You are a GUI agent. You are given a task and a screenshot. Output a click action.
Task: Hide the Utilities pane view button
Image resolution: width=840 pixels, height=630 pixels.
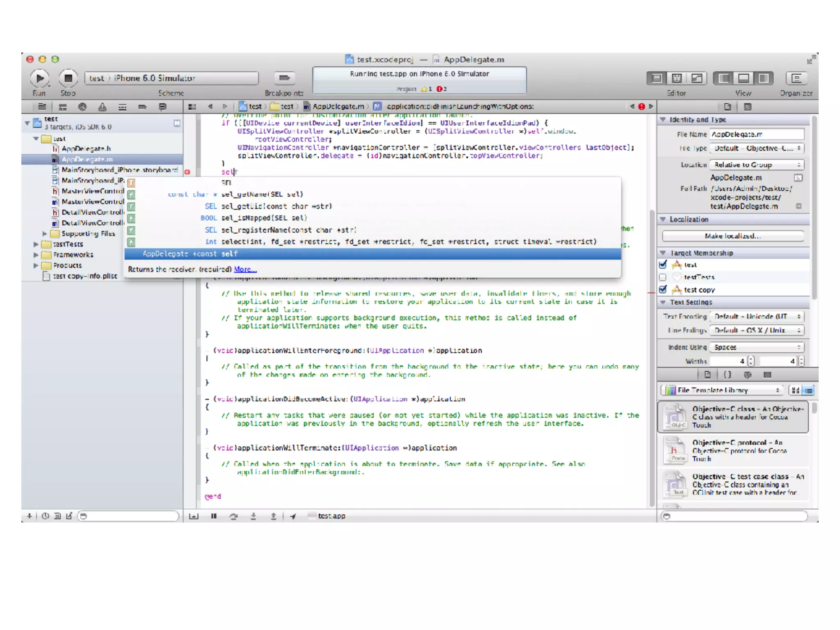pyautogui.click(x=763, y=78)
